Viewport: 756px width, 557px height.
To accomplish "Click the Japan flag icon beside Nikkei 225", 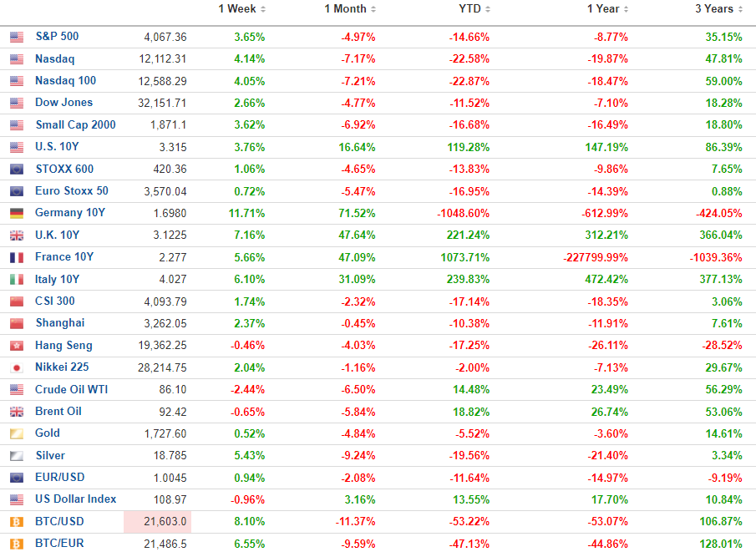I will pos(17,367).
